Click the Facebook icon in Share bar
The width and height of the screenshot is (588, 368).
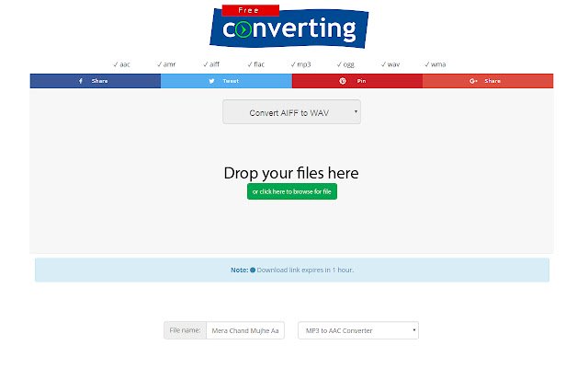[80, 81]
